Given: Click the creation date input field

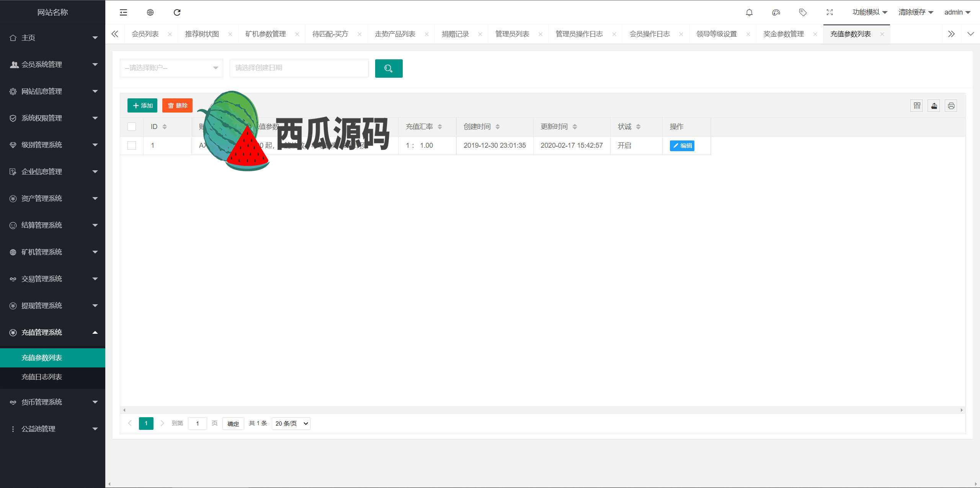Looking at the screenshot, I should click(x=299, y=68).
